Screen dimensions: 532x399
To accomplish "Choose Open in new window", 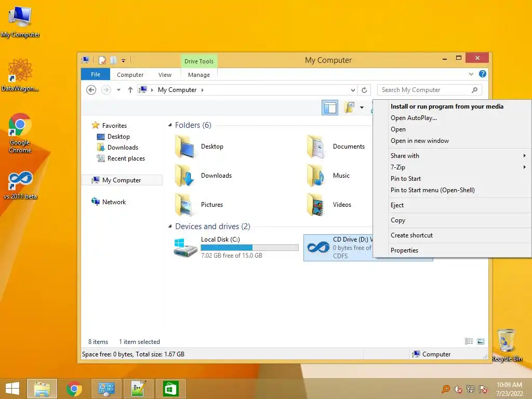I will [x=460, y=140].
